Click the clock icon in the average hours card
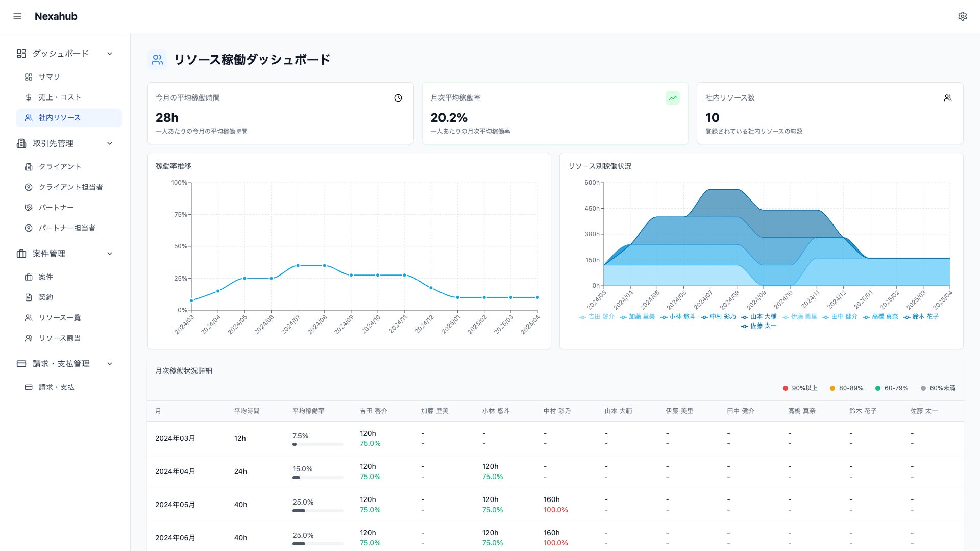Image resolution: width=980 pixels, height=551 pixels. (x=398, y=98)
